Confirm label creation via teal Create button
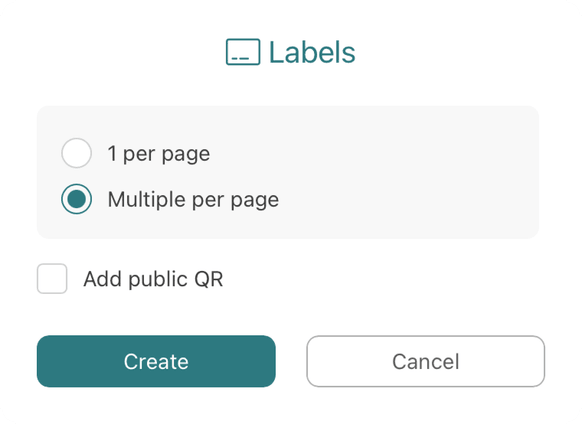 156,361
